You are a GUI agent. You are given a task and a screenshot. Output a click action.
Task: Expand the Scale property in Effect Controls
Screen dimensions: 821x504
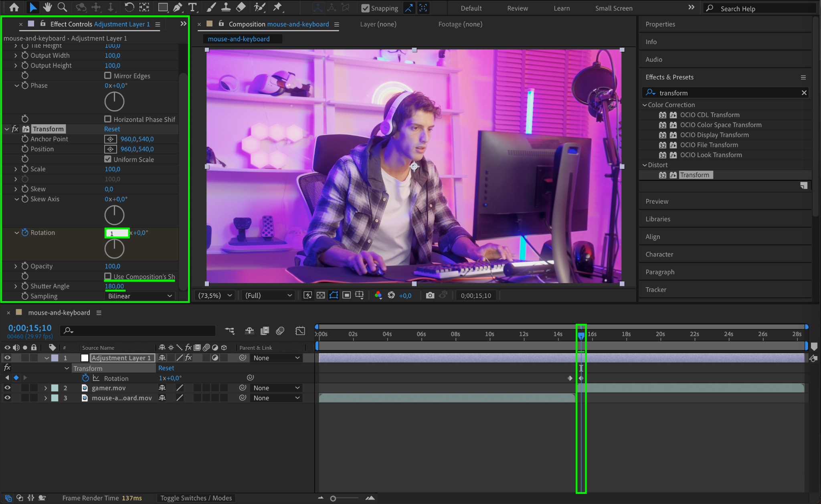[x=16, y=169]
